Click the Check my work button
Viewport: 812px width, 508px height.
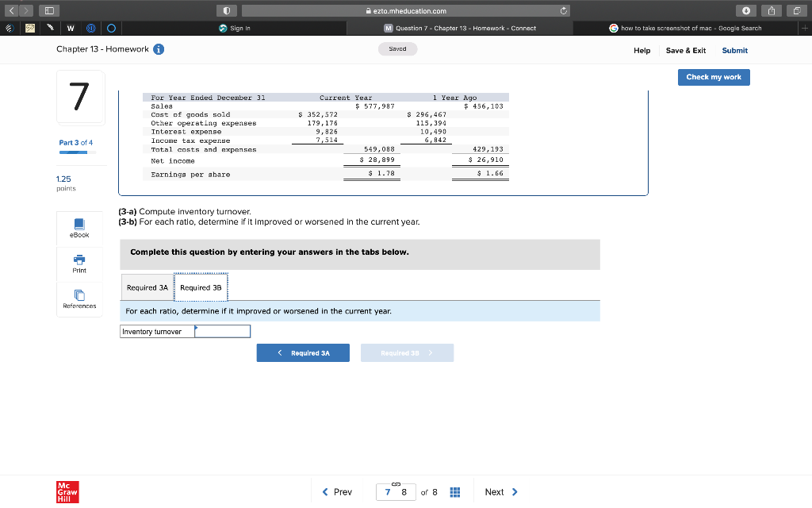pos(714,77)
